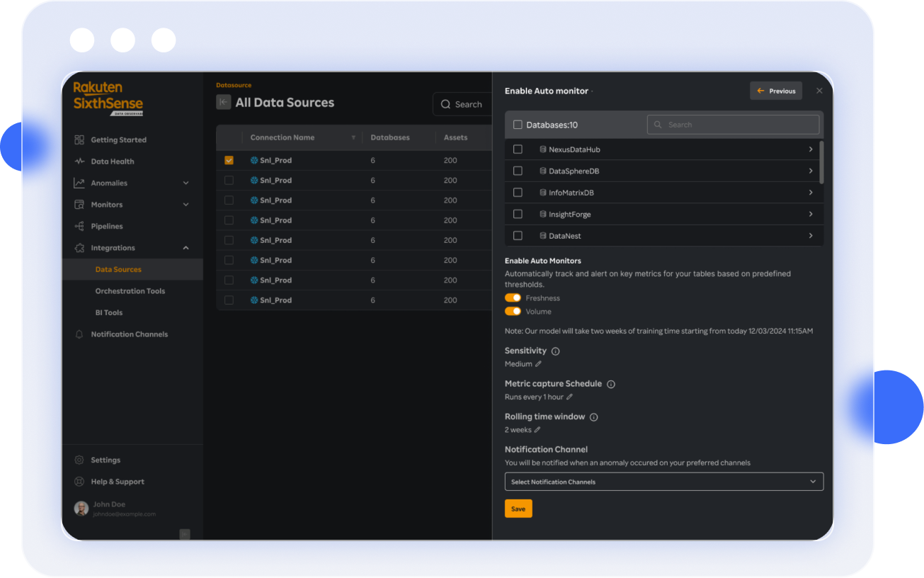Screen dimensions: 924x578
Task: Edit Sensitivity Medium with pencil icon
Action: 538,364
